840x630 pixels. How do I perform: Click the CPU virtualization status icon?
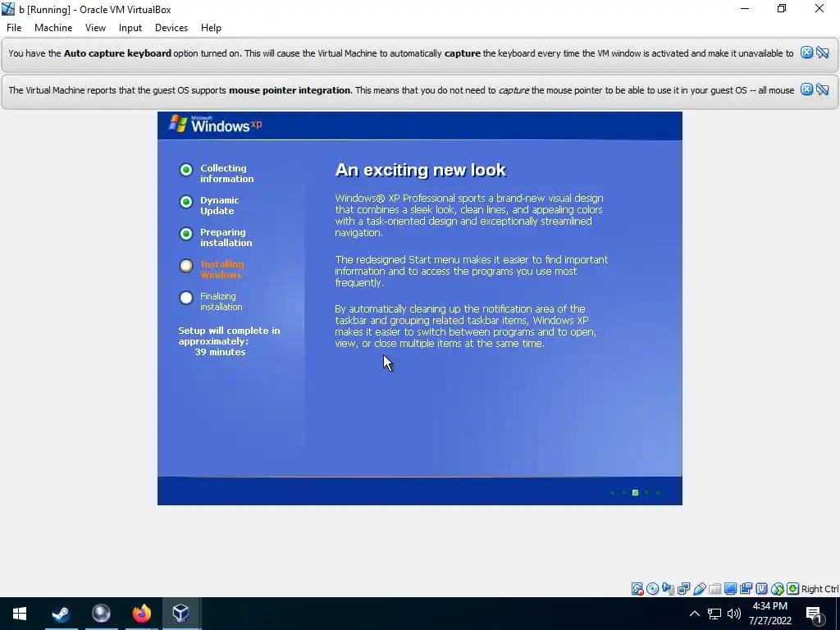pos(761,589)
